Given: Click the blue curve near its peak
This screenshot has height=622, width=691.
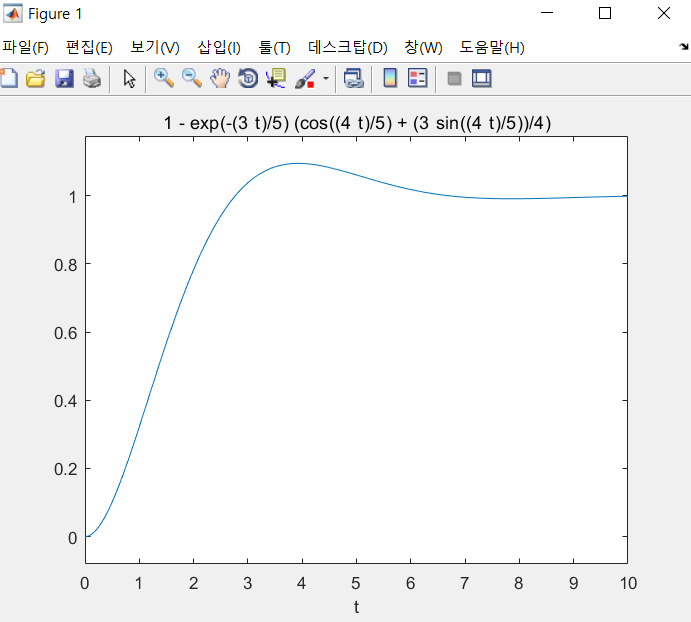Looking at the screenshot, I should pos(298,164).
